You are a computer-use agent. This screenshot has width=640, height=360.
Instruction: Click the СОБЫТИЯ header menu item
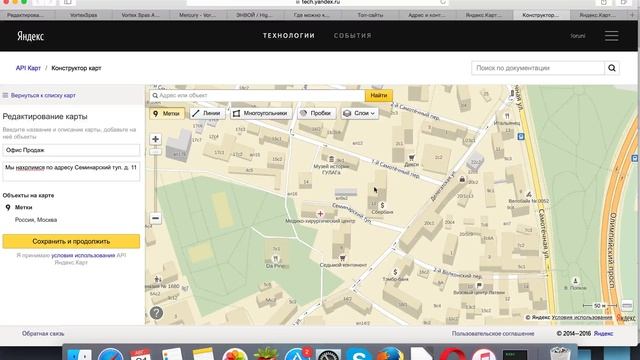pos(353,36)
